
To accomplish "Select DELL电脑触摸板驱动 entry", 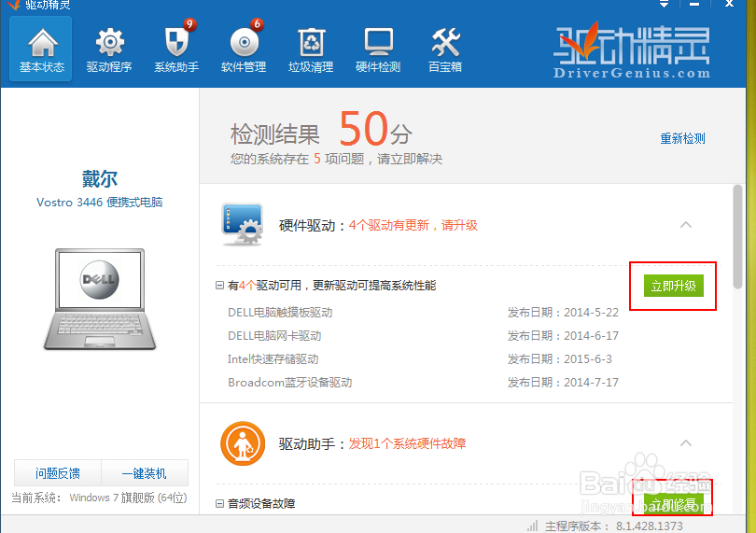I will coord(280,313).
